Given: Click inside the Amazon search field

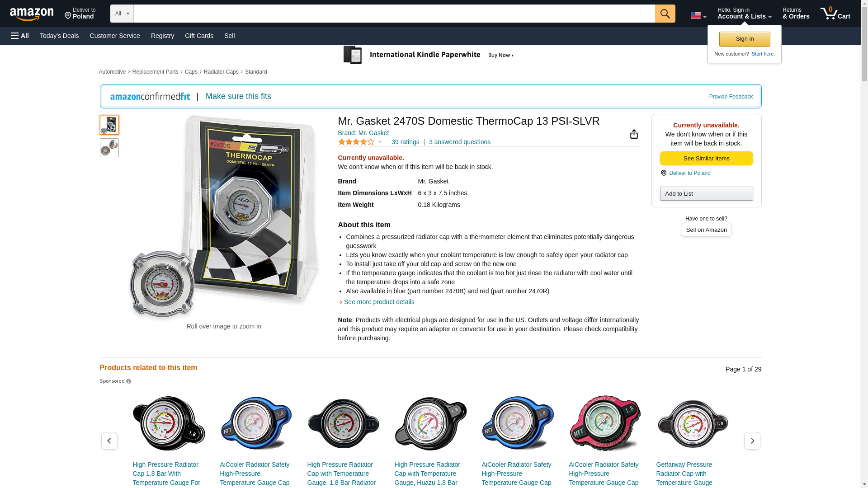Looking at the screenshot, I should pos(394,14).
